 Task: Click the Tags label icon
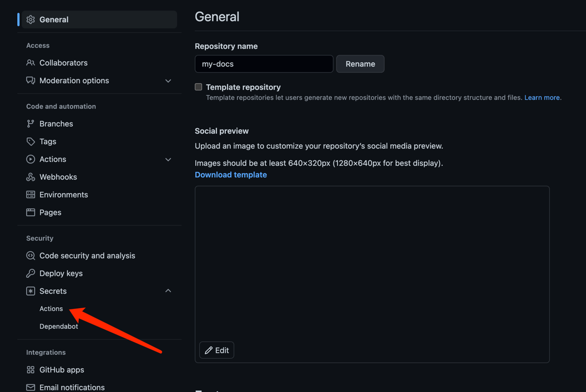pos(31,141)
